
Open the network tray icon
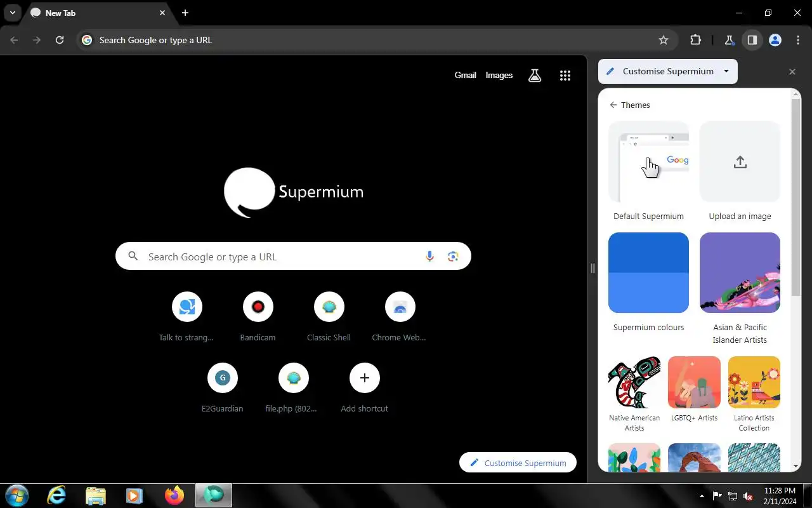(733, 496)
